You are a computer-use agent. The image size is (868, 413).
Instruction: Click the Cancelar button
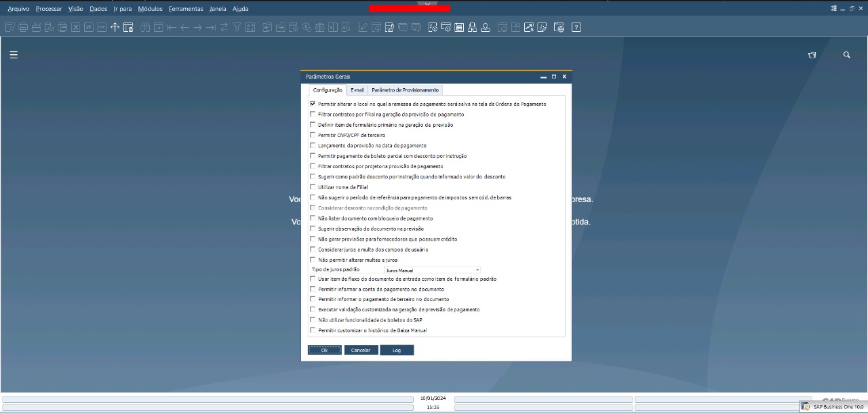coord(361,350)
